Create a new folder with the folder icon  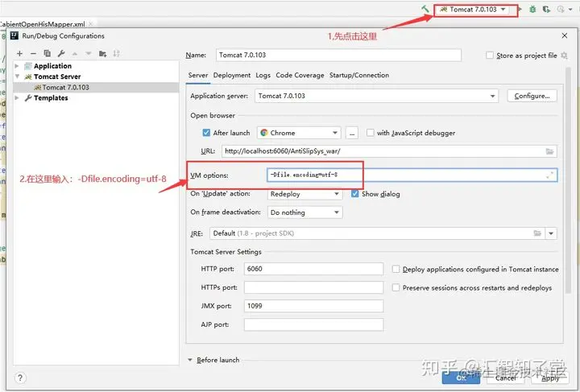102,54
